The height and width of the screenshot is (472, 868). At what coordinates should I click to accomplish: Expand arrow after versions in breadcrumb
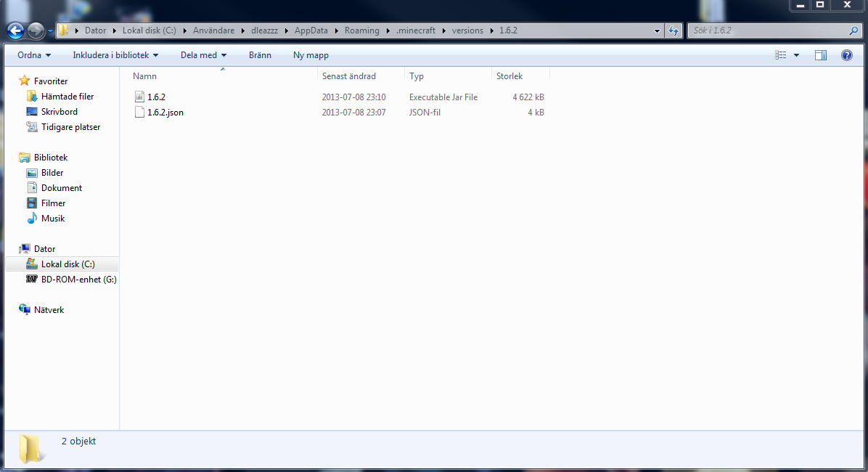pos(491,30)
